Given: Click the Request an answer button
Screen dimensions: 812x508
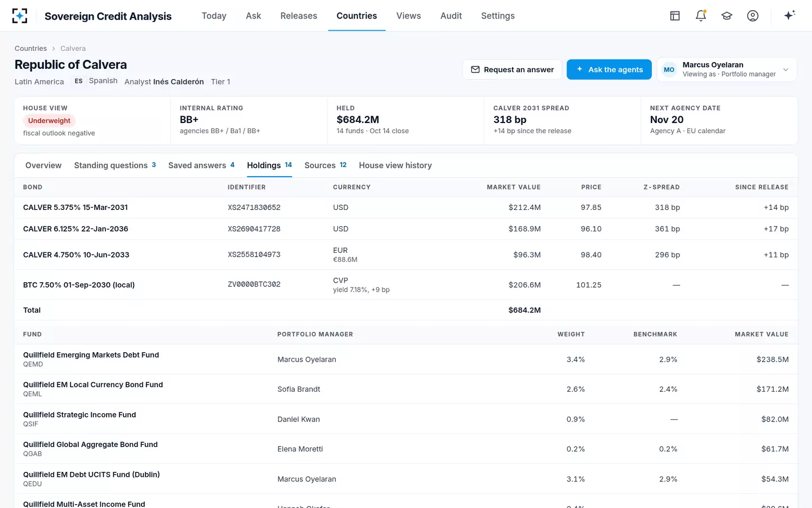Looking at the screenshot, I should tap(513, 69).
